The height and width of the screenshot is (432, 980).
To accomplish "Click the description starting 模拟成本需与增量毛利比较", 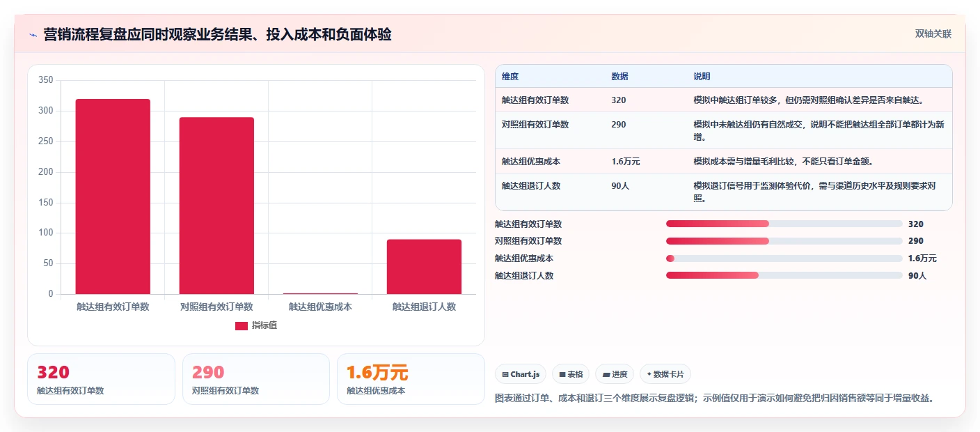I will tap(783, 162).
